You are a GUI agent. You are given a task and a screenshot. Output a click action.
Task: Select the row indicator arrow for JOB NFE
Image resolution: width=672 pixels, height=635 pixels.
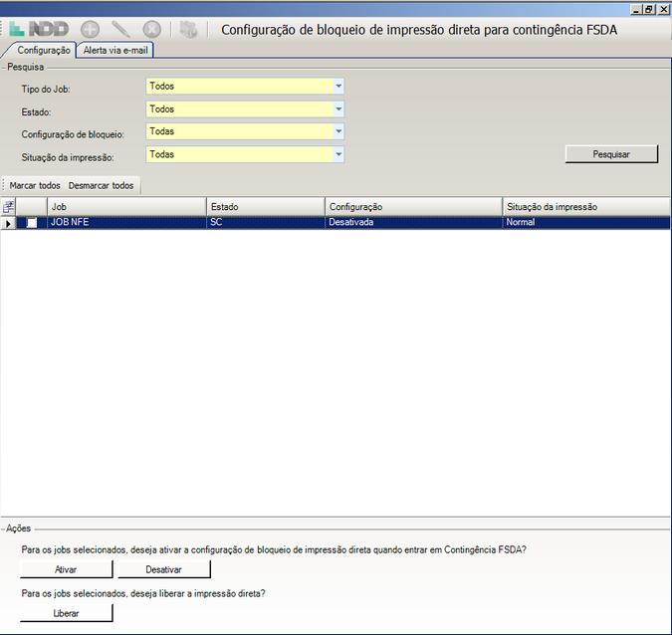[8, 223]
